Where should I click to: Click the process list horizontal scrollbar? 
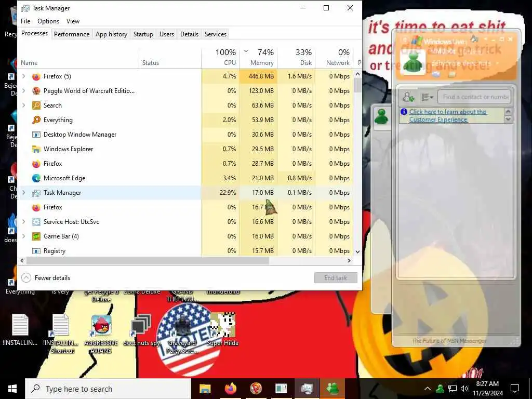pos(148,261)
